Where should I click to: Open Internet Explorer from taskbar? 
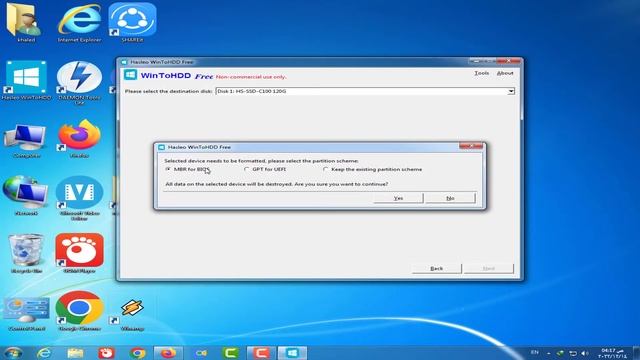point(44,353)
